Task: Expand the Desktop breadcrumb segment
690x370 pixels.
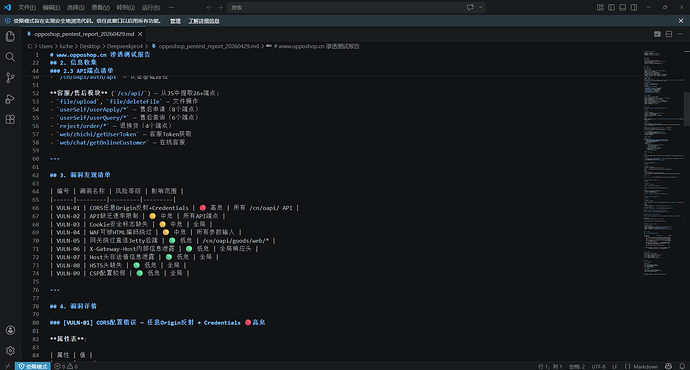Action: click(x=90, y=46)
